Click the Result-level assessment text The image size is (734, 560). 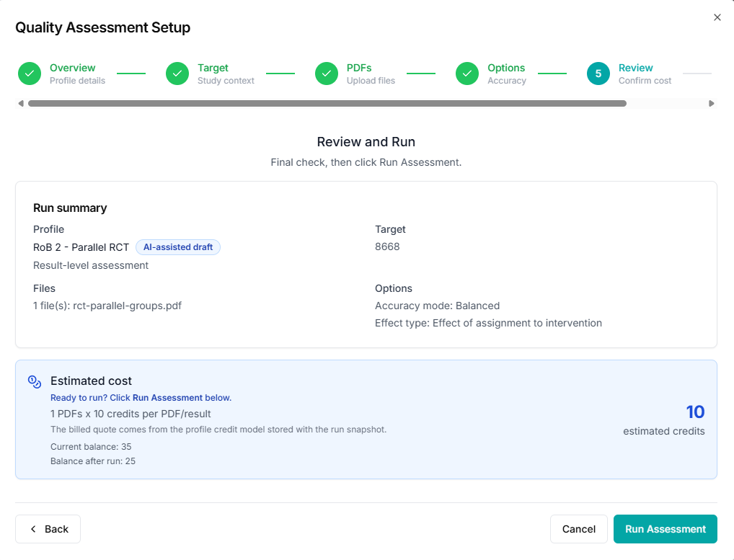(91, 265)
